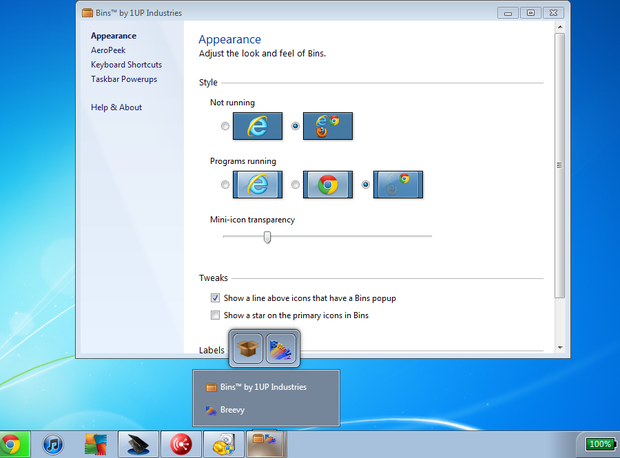The height and width of the screenshot is (458, 620).
Task: Minimize the Bins settings window
Action: [508, 13]
